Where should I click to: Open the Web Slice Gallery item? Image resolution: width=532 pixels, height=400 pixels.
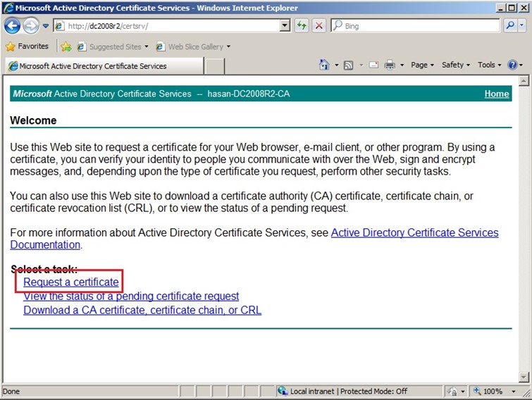pos(194,46)
